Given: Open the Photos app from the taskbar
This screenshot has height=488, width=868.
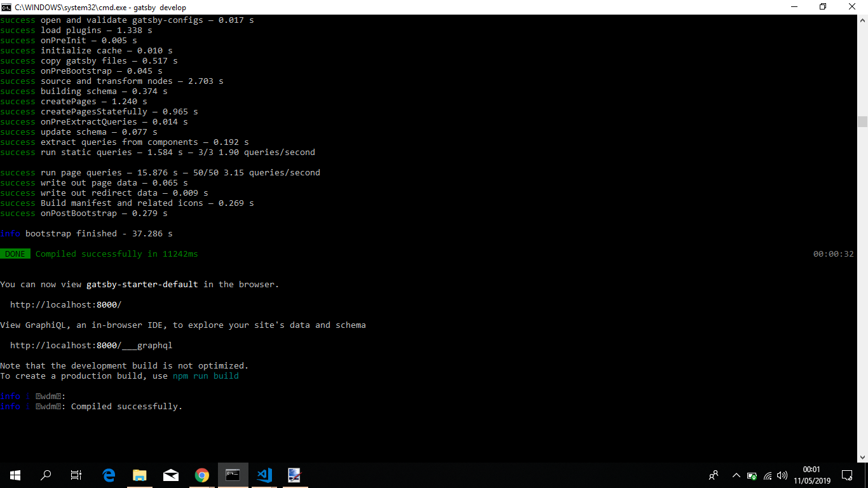Looking at the screenshot, I should tap(294, 475).
